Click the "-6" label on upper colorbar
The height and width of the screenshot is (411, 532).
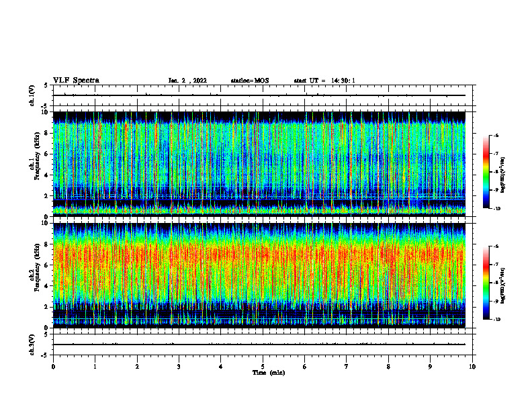coord(496,135)
